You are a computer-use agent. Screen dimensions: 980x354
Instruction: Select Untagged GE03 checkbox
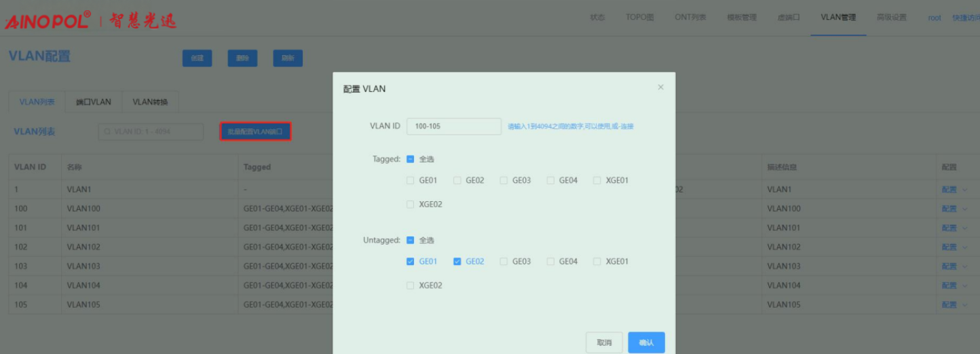(504, 262)
